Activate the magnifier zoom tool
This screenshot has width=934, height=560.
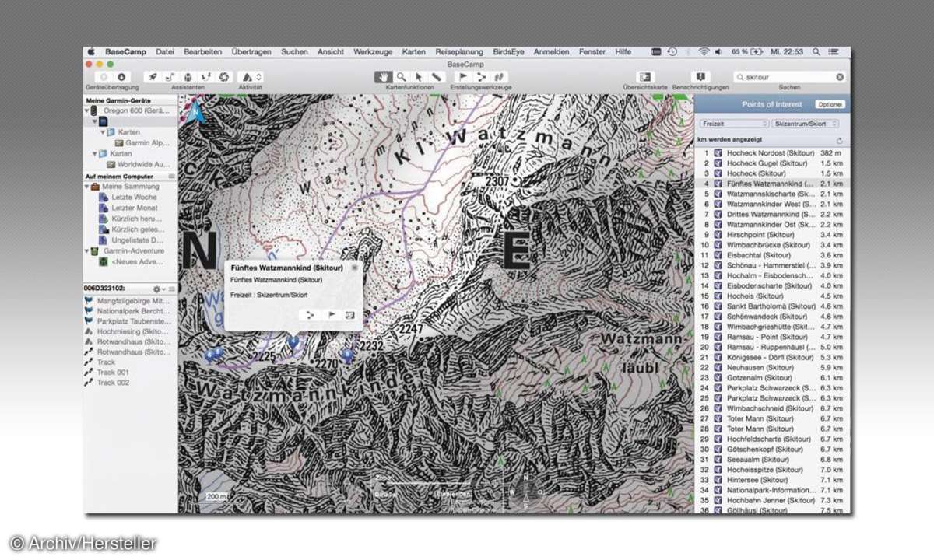tap(401, 77)
